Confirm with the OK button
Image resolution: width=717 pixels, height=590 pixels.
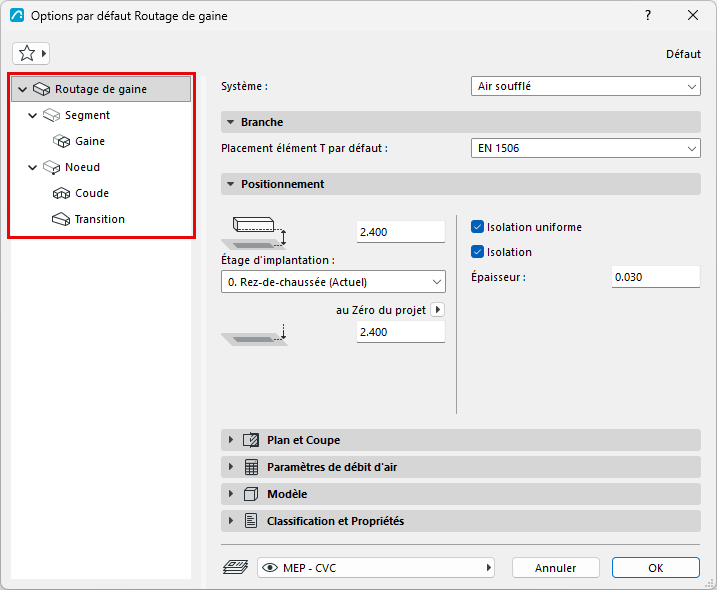click(656, 568)
